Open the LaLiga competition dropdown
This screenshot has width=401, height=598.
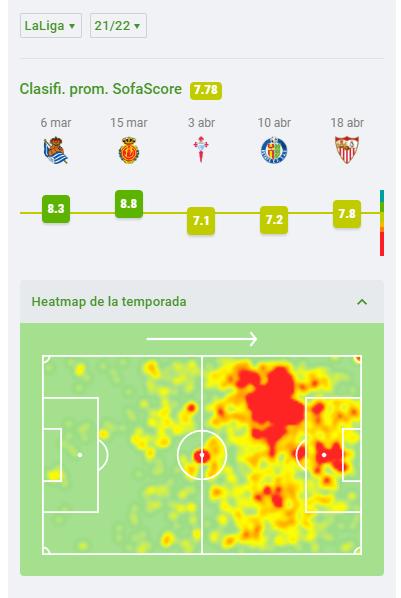tap(51, 26)
